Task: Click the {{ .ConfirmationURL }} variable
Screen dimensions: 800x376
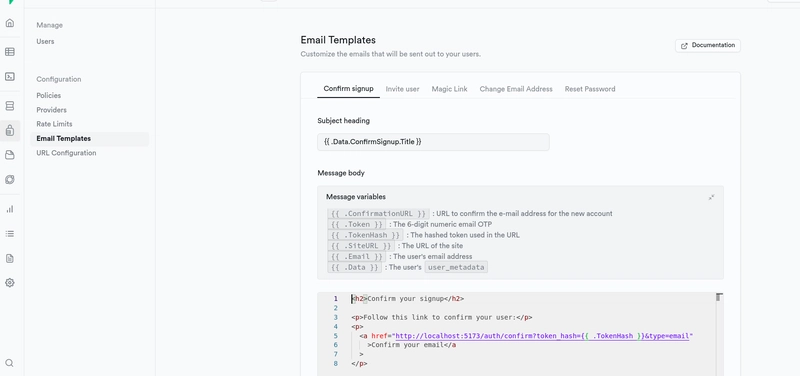Action: (x=378, y=214)
